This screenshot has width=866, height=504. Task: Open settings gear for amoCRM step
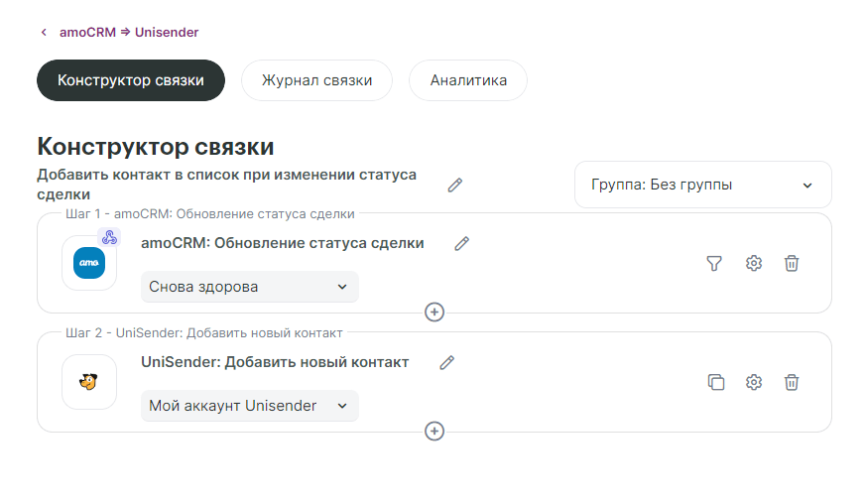click(x=754, y=263)
